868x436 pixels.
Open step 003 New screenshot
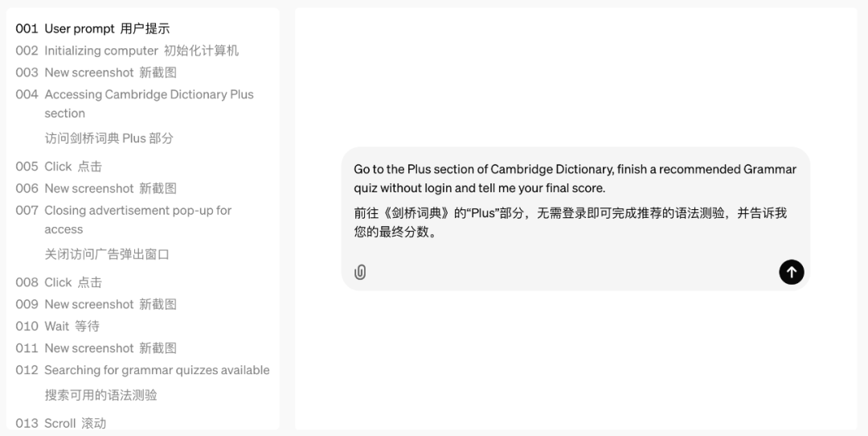[x=96, y=72]
